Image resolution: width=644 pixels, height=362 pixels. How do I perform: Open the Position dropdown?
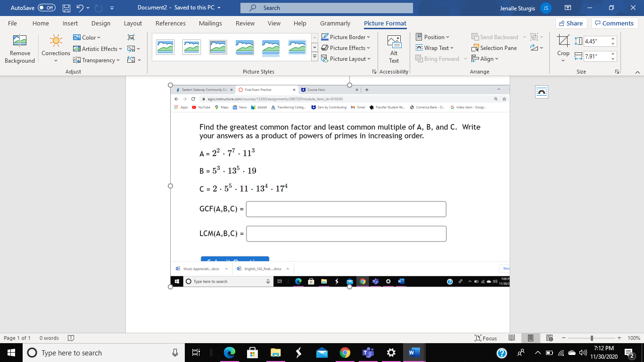[433, 37]
